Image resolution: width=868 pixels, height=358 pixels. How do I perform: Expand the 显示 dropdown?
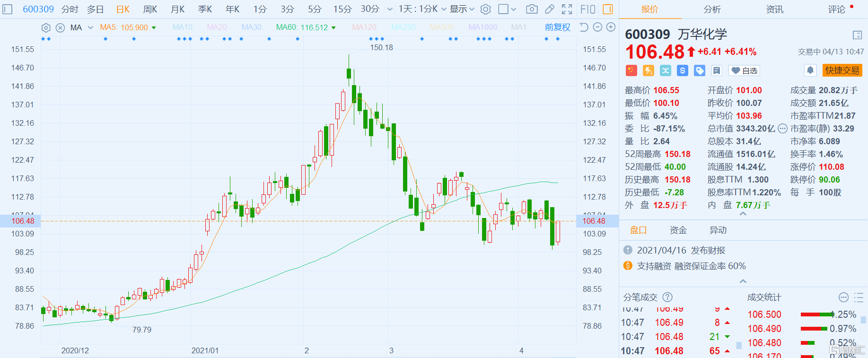pyautogui.click(x=462, y=9)
